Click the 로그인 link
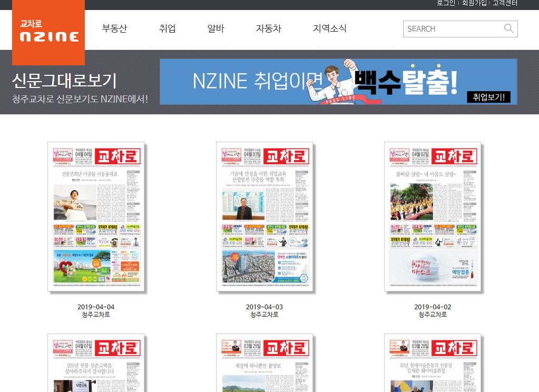The width and height of the screenshot is (539, 392). click(446, 3)
